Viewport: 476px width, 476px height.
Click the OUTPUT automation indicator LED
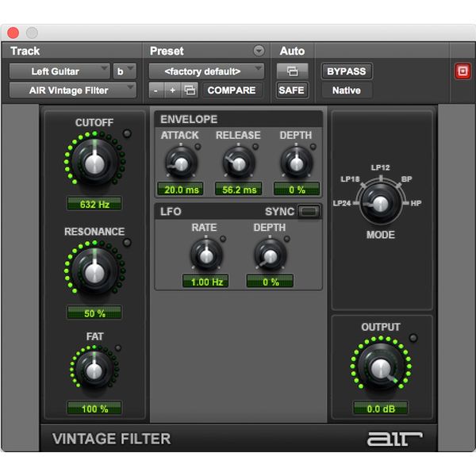click(x=413, y=338)
